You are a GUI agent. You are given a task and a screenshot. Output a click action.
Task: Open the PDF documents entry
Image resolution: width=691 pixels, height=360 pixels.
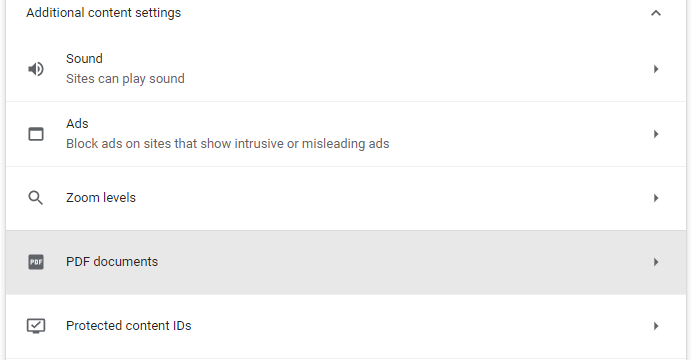346,262
